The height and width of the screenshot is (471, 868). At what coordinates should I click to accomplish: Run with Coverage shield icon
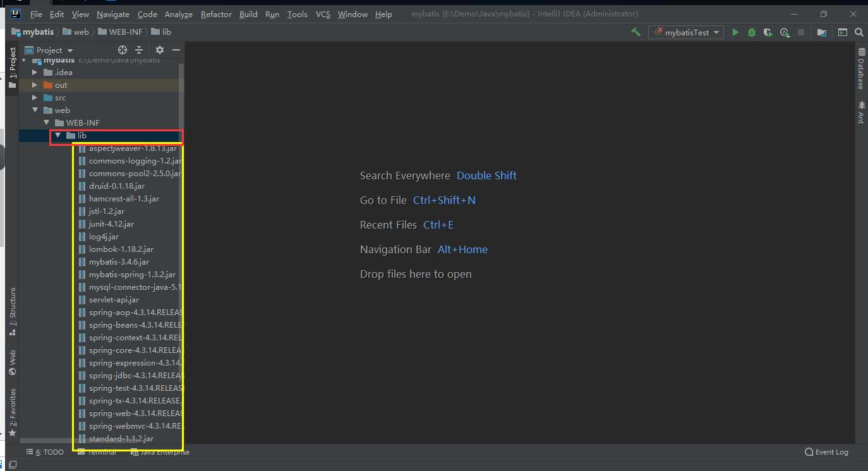tap(768, 32)
